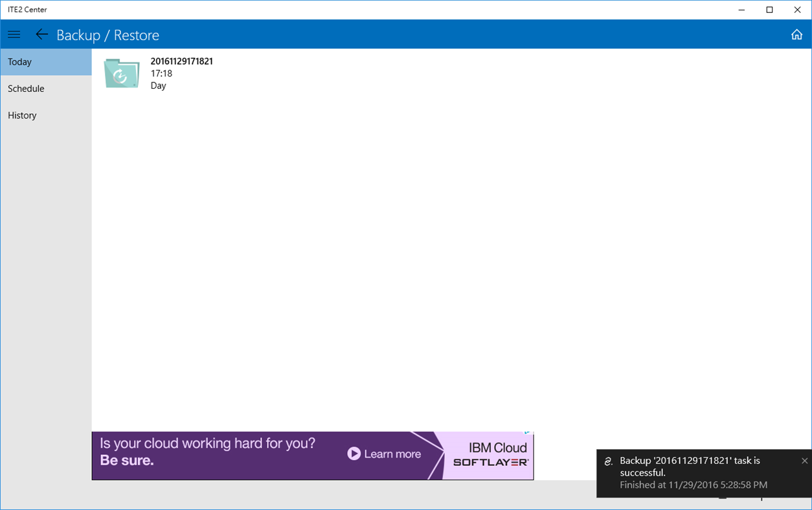Image resolution: width=812 pixels, height=510 pixels.
Task: Open the hamburger navigation menu
Action: click(x=14, y=34)
